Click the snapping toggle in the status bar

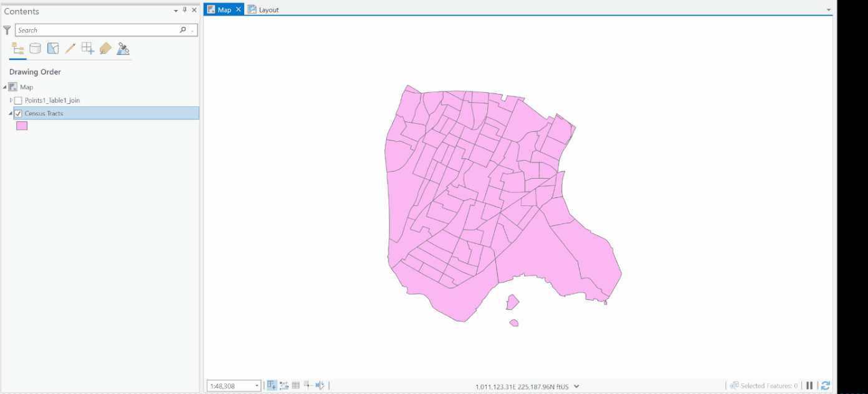tap(272, 385)
